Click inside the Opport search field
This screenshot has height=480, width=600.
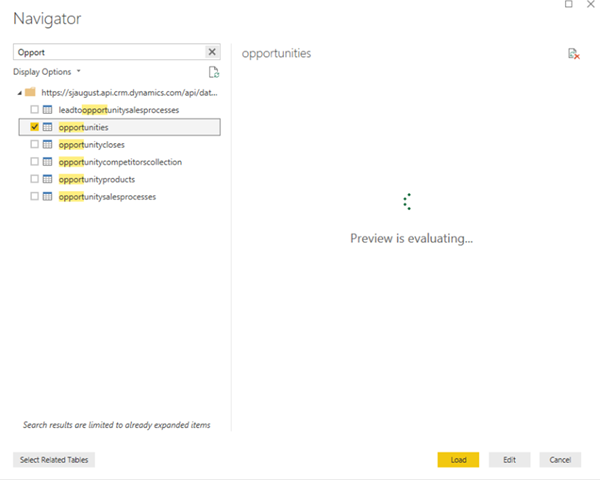(x=108, y=52)
